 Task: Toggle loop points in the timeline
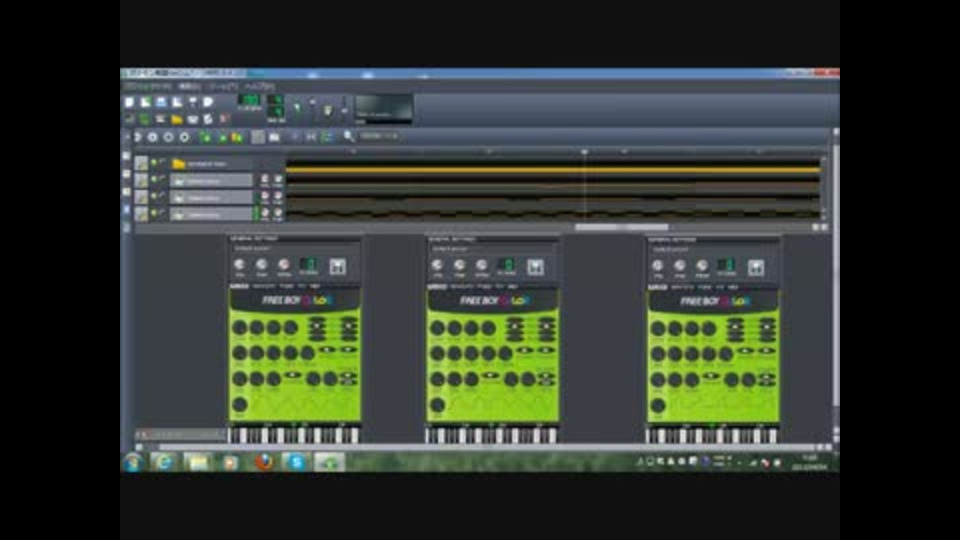[x=311, y=137]
